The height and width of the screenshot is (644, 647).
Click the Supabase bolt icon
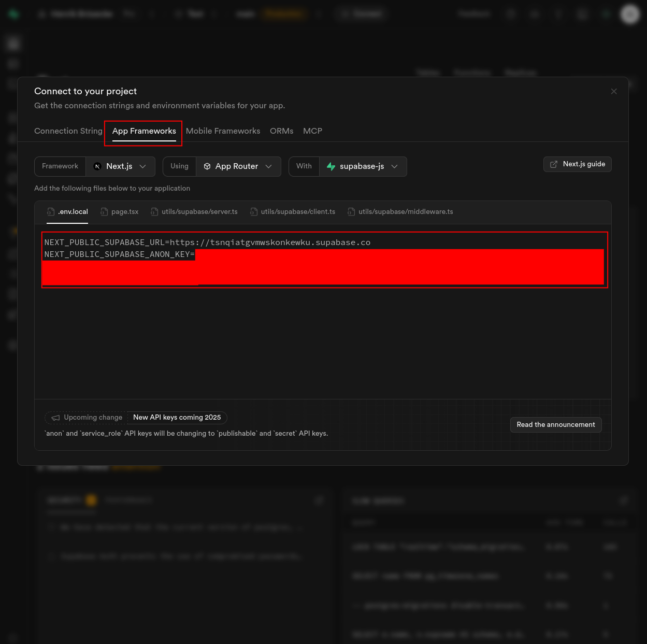331,166
